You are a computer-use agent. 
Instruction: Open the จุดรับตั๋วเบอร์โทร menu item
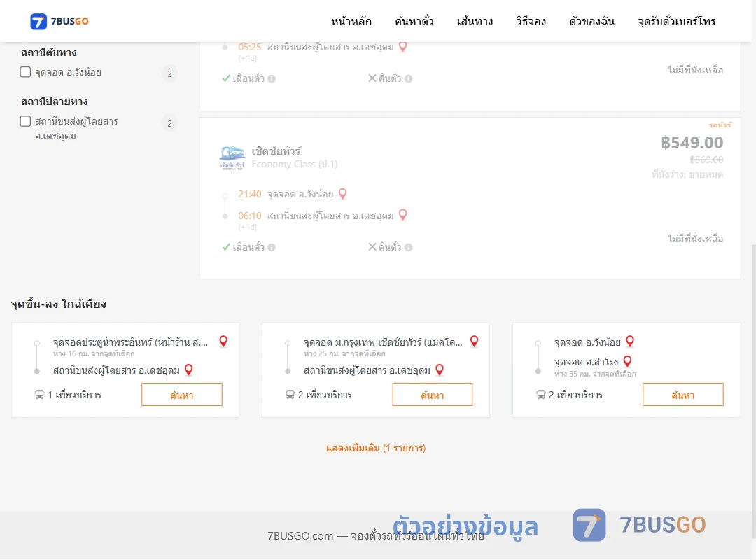(x=676, y=21)
